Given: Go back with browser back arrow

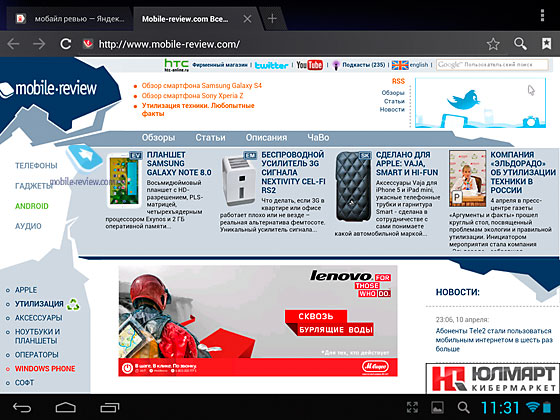Looking at the screenshot, I should (14, 44).
